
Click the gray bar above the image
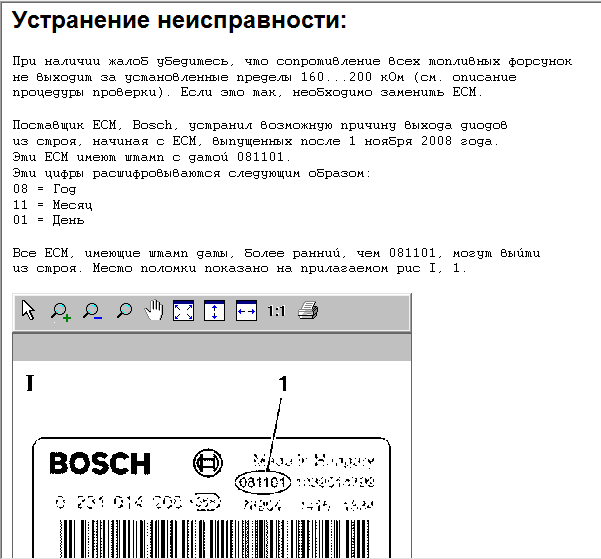click(x=211, y=346)
